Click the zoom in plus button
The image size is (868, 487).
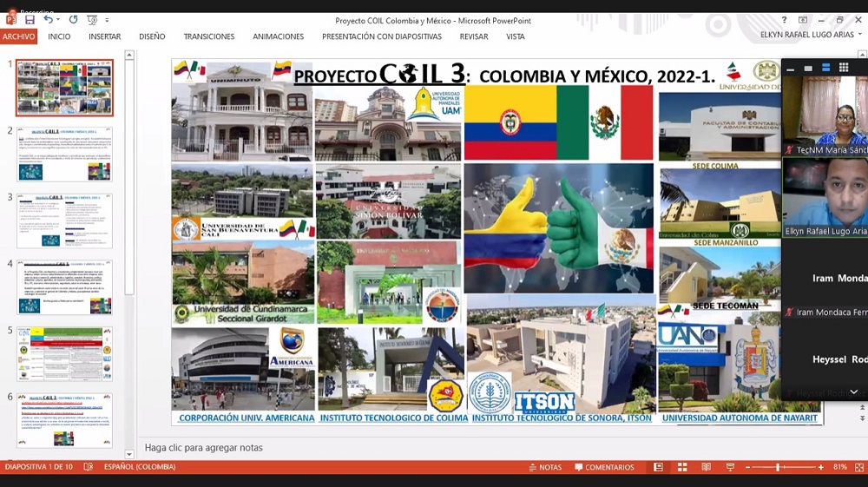[x=821, y=467]
